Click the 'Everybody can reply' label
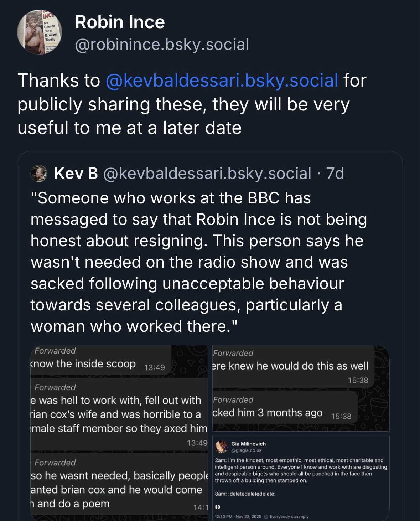This screenshot has height=521, width=420. [289, 516]
